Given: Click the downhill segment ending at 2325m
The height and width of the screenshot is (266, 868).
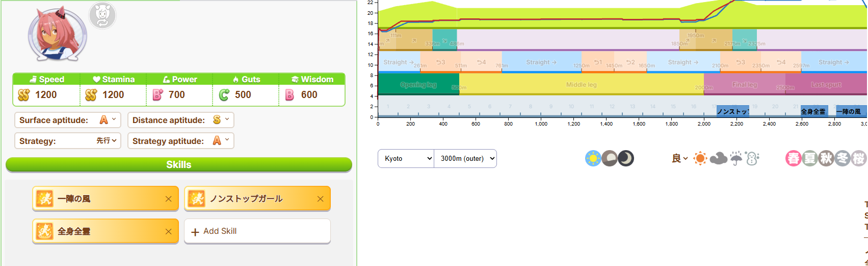Looking at the screenshot, I should 745,40.
